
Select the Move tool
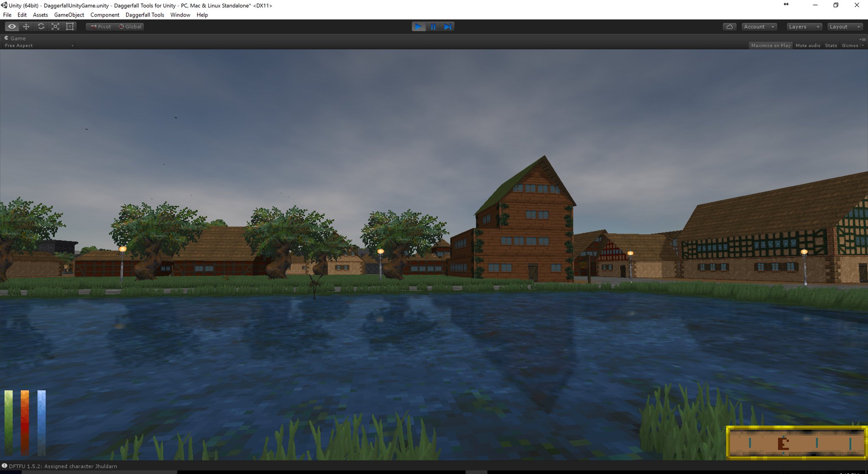tap(27, 26)
